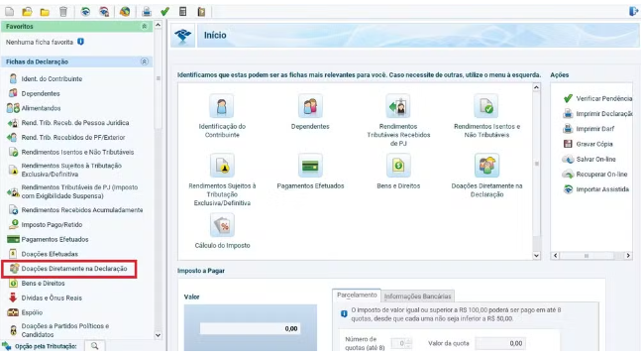Image resolution: width=644 pixels, height=358 pixels.
Task: Click sidebar scrollbar down arrow
Action: (x=159, y=335)
